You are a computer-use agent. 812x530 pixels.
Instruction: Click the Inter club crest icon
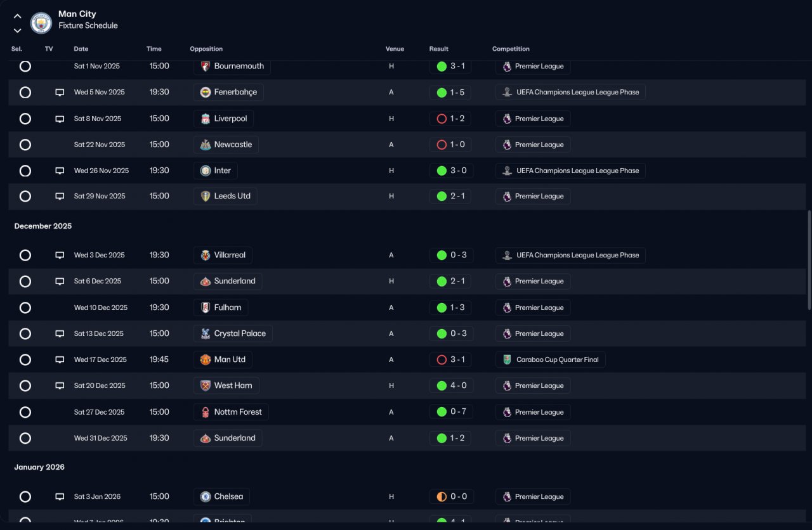point(206,171)
